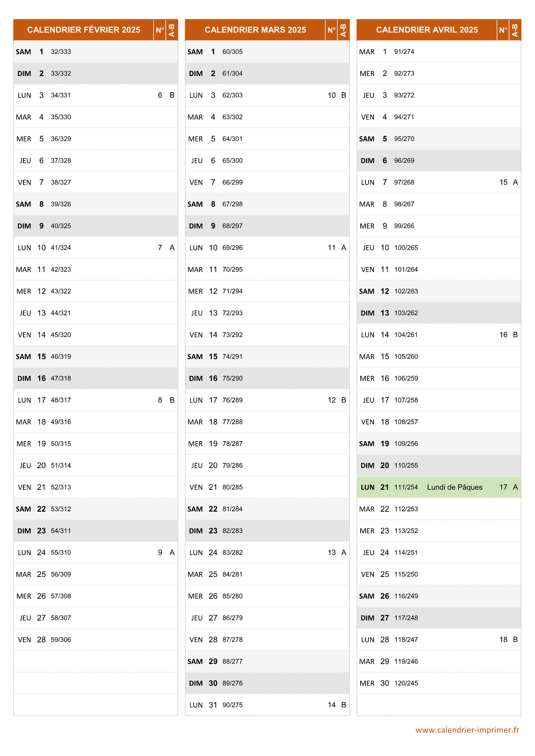Click the Calendrier Avril 2025 header
Screen dimensions: 535x756
tap(427, 30)
